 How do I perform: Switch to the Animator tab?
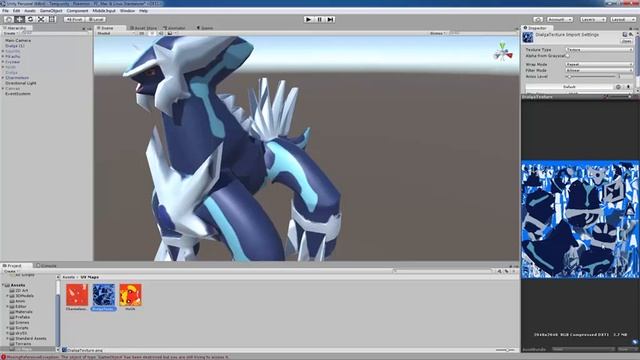point(175,28)
